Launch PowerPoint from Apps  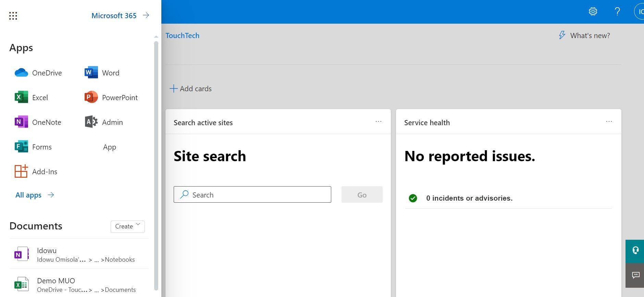(111, 98)
